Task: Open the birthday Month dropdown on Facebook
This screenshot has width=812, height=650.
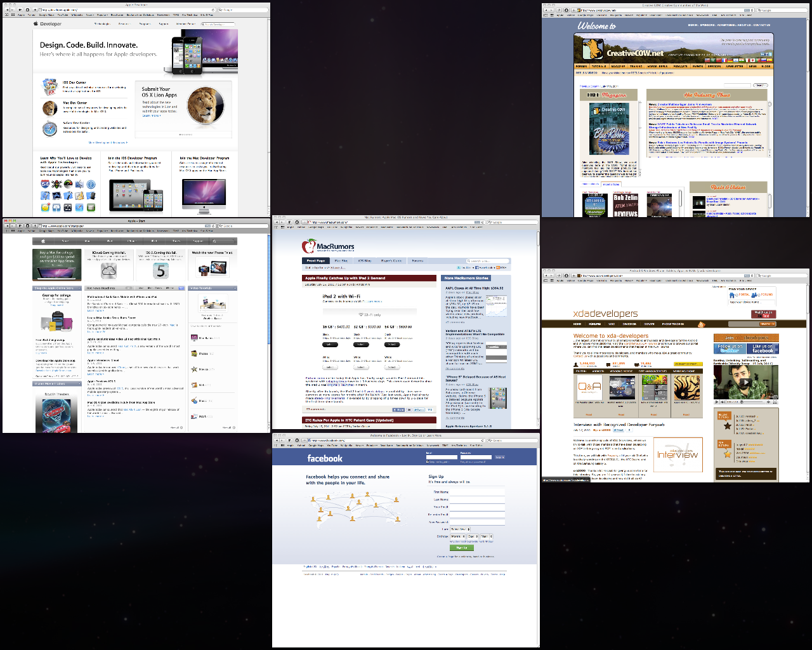Action: tap(457, 536)
